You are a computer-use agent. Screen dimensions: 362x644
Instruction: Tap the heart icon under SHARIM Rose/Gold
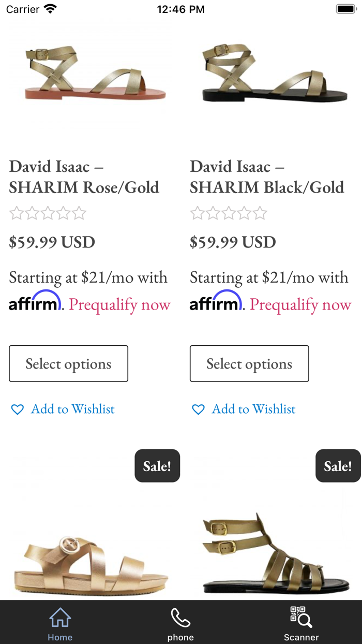click(x=17, y=409)
